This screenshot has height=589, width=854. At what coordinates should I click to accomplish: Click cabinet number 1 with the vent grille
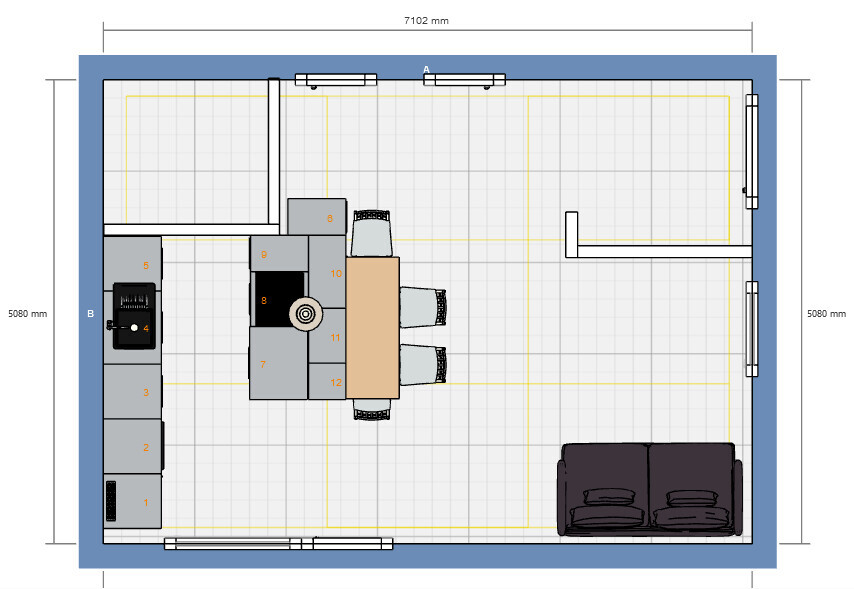tap(133, 500)
